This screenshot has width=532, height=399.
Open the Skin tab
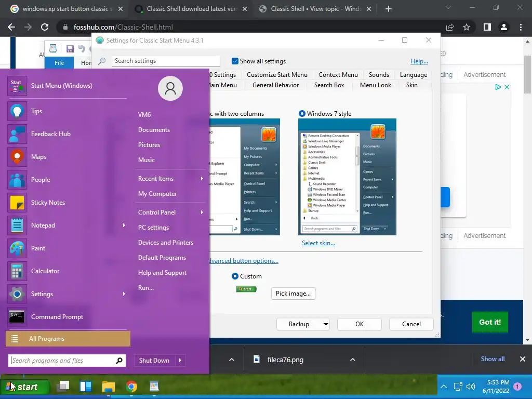(x=412, y=85)
